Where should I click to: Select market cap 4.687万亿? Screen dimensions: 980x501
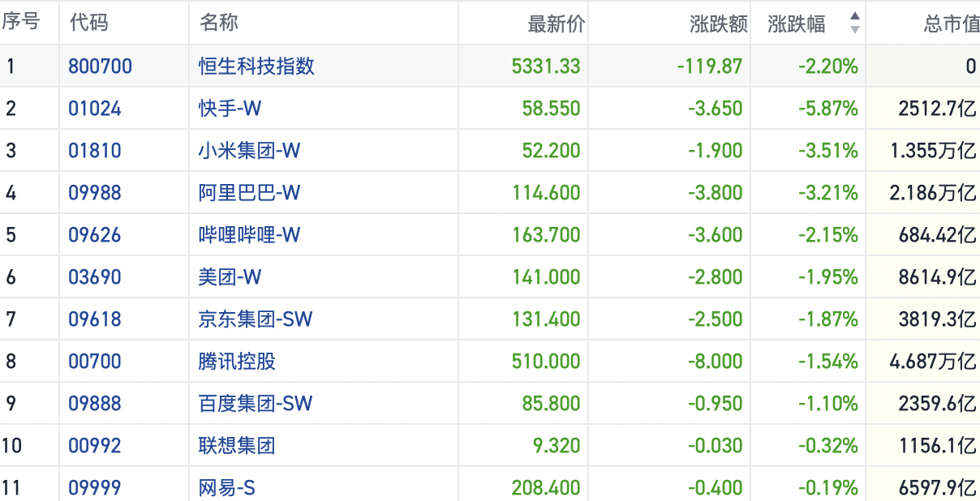[933, 361]
